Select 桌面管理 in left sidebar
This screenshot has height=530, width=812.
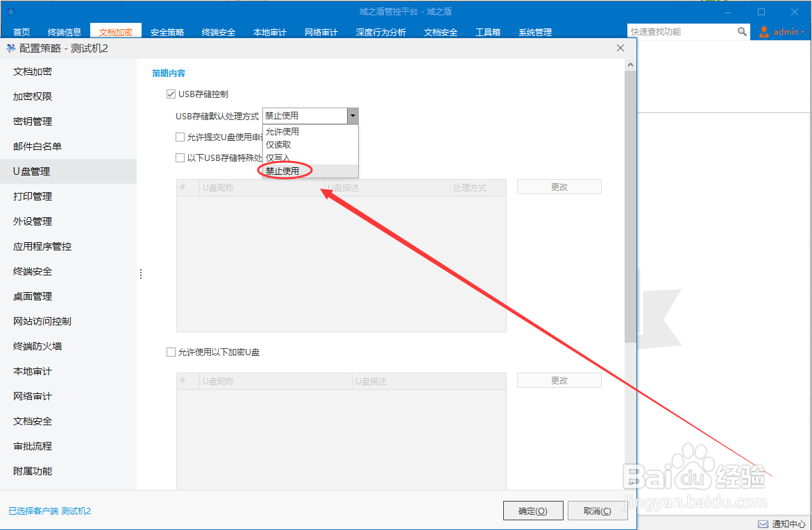(68, 296)
